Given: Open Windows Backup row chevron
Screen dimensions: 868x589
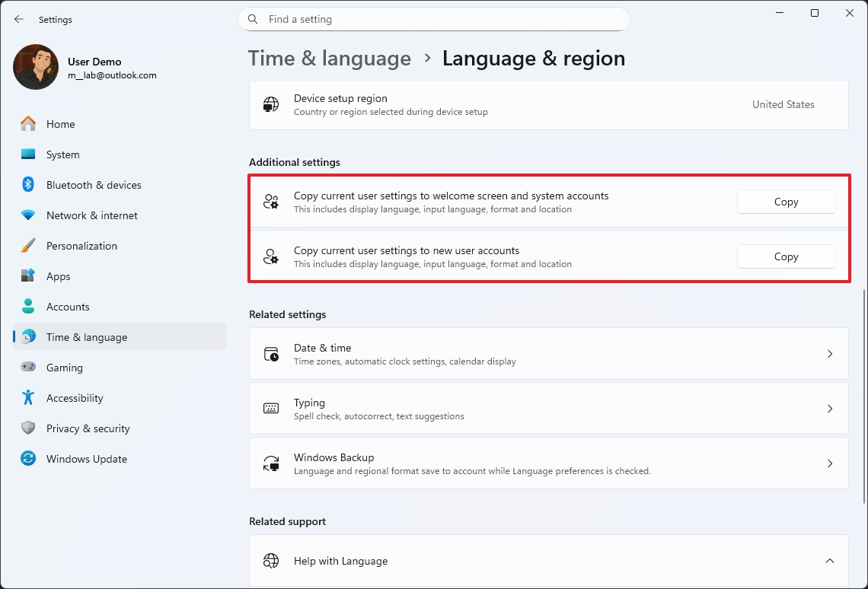Looking at the screenshot, I should coord(830,463).
